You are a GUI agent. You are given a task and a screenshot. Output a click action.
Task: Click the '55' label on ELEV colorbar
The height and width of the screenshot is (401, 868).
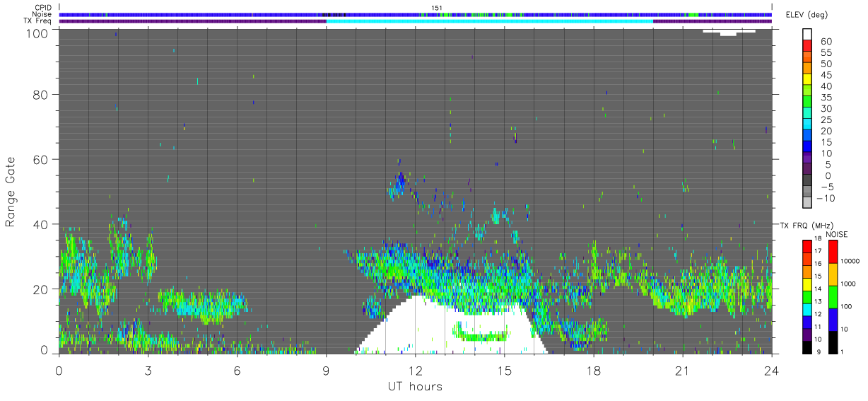pyautogui.click(x=826, y=53)
